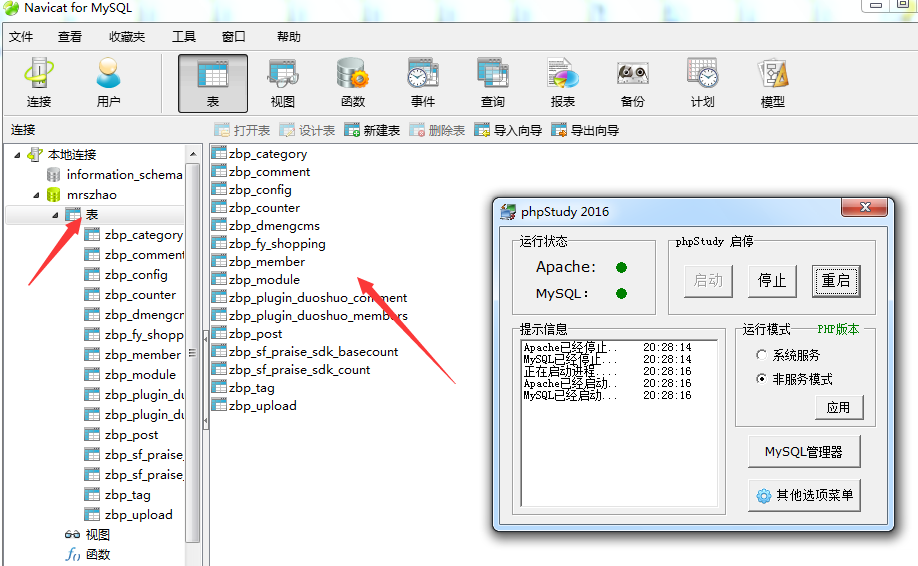Open the 收藏夹 (Favorites) menu
Screen dimensions: 918x566
coord(127,37)
